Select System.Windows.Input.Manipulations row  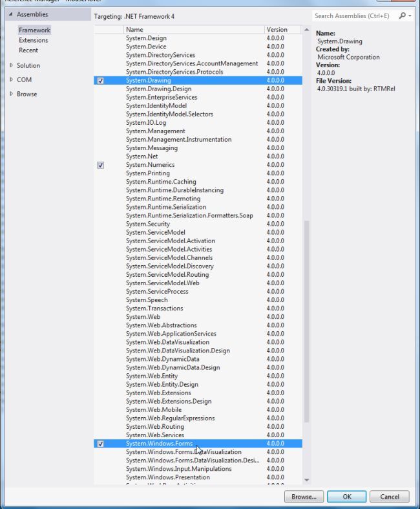point(198,468)
